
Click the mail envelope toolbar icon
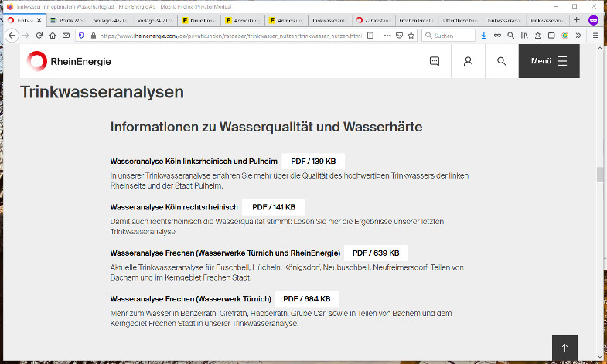pyautogui.click(x=66, y=36)
